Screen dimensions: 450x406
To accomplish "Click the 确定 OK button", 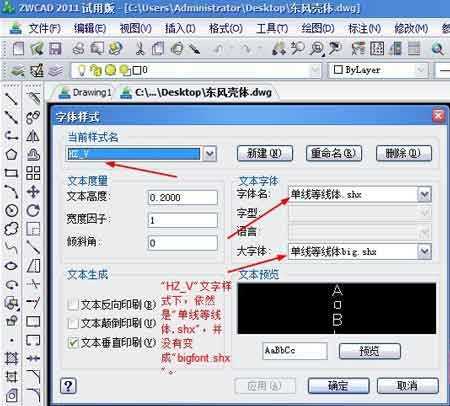I will [338, 386].
